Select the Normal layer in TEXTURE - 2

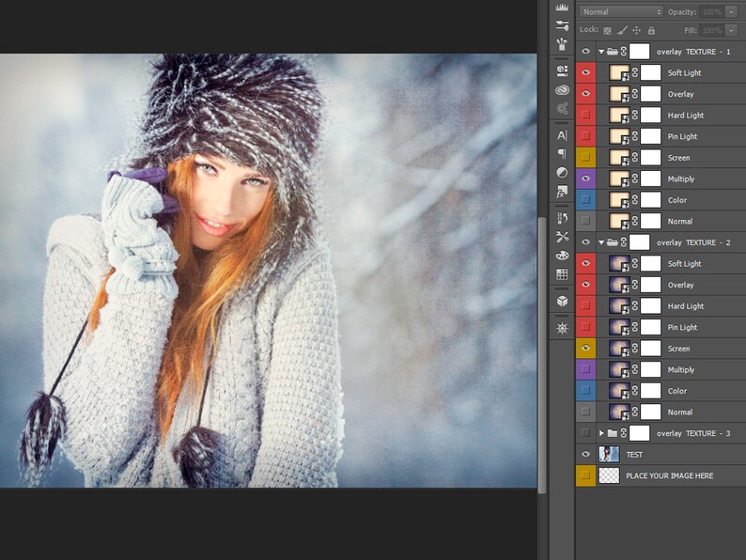click(671, 412)
